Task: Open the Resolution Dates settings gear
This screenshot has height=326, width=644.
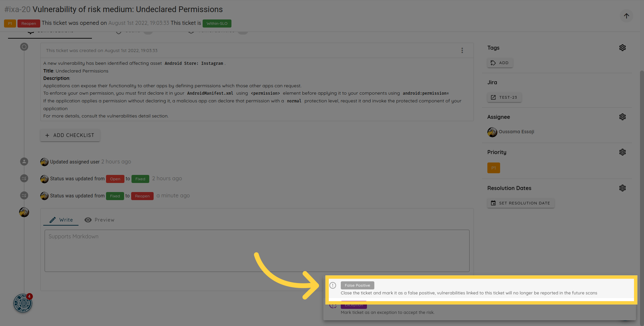Action: tap(622, 188)
